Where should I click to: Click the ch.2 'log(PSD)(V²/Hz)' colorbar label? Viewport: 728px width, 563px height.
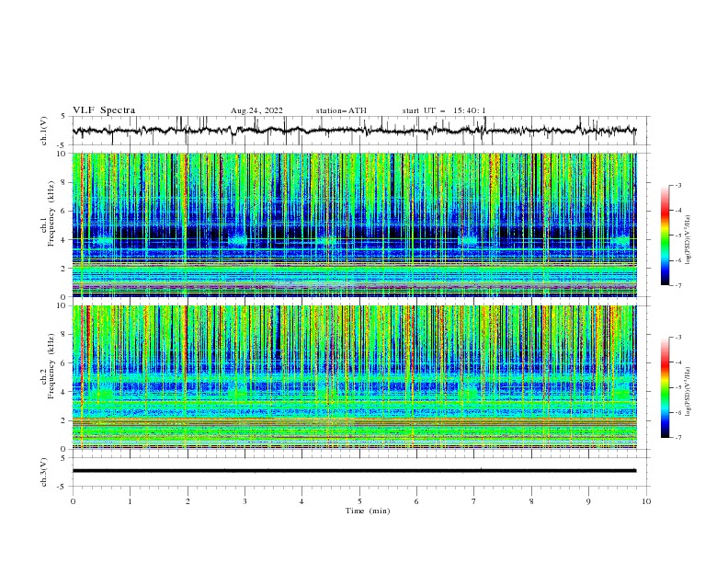[x=688, y=392]
